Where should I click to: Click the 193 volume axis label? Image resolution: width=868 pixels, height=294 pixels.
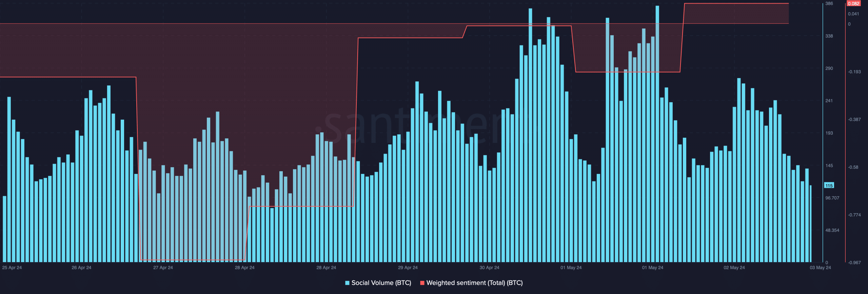[x=829, y=133]
